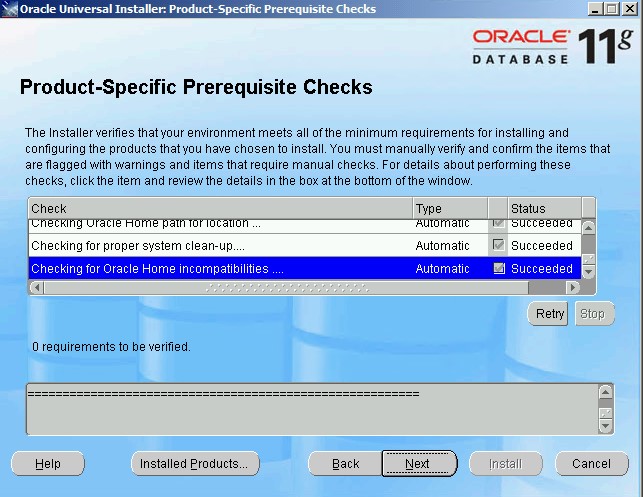This screenshot has height=497, width=643.
Task: Click checks table horizontal scrollbar right arrow
Action: [573, 287]
